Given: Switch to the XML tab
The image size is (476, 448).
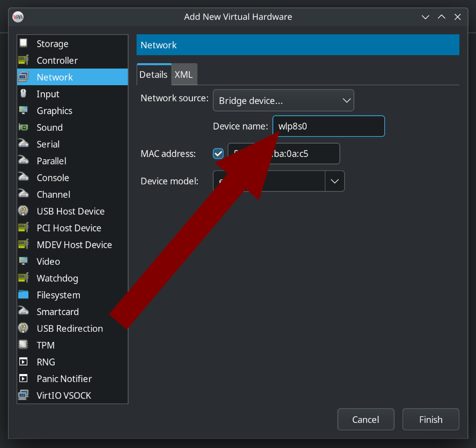Looking at the screenshot, I should pyautogui.click(x=184, y=74).
